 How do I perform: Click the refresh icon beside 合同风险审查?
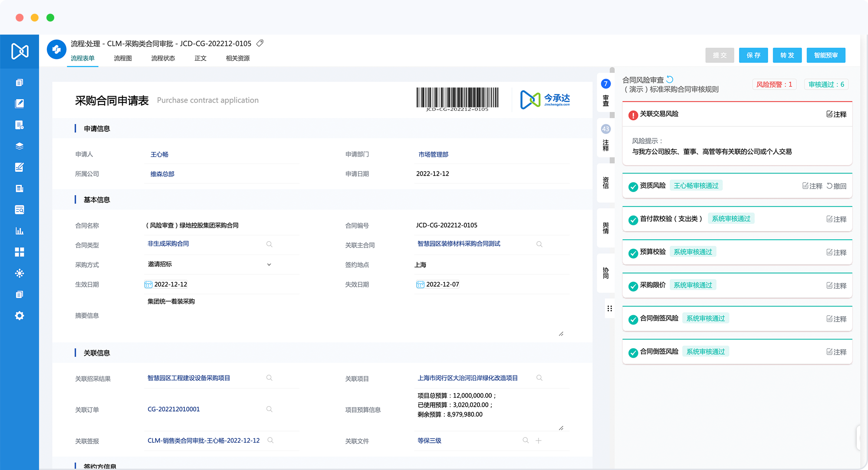(x=670, y=79)
